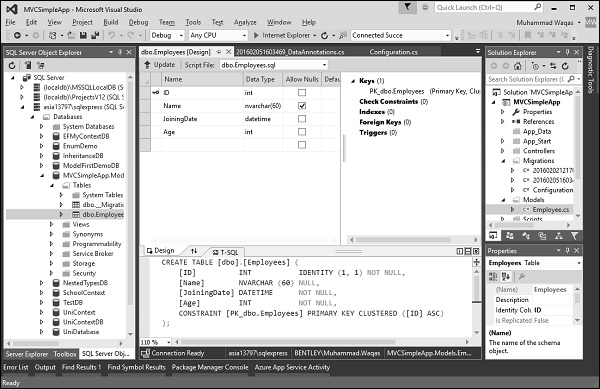
Task: Click refresh icon in Solution Explorer toolbar
Action: [565, 66]
